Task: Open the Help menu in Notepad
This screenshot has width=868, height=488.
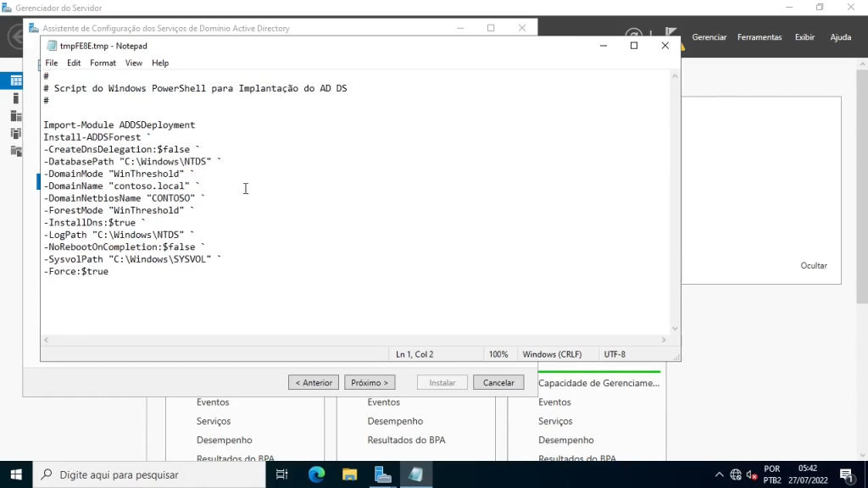Action: pos(160,63)
